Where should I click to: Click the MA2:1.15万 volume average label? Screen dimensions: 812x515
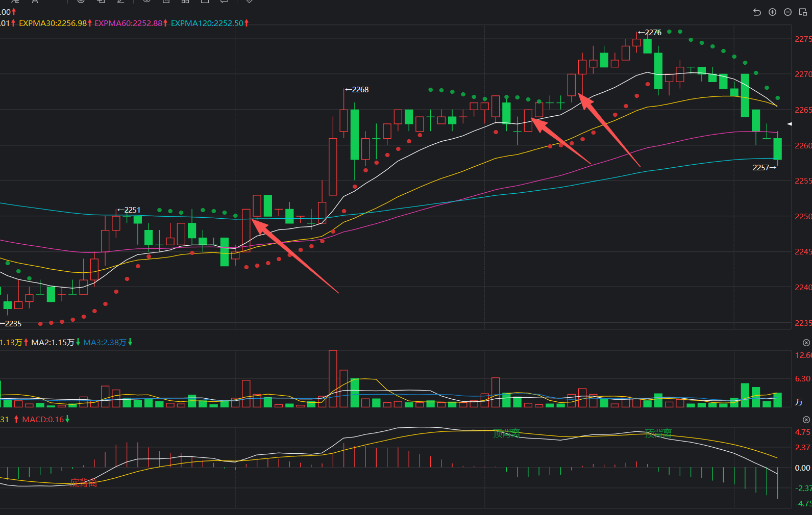(53, 342)
